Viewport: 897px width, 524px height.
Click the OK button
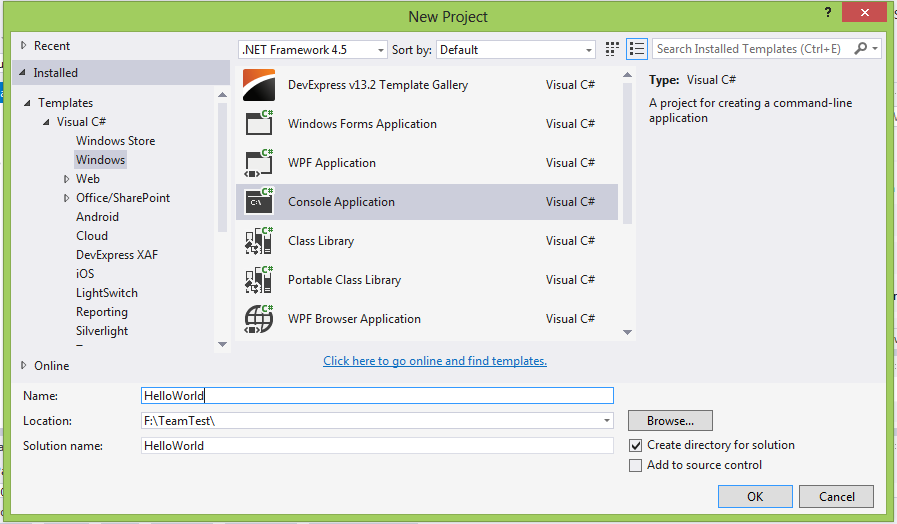click(755, 497)
